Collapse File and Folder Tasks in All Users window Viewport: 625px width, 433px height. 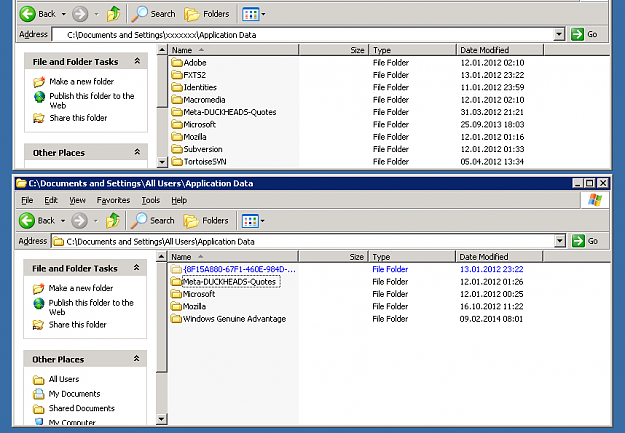pyautogui.click(x=136, y=268)
